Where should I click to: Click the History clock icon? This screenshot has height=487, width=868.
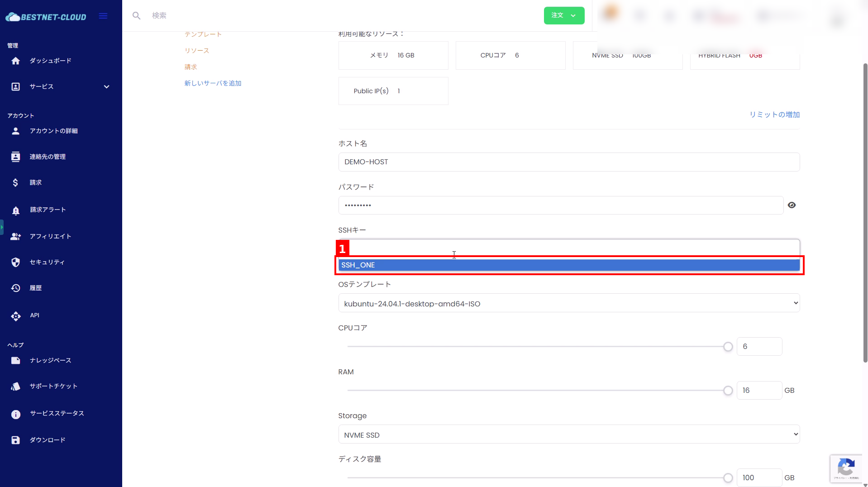[x=16, y=288]
